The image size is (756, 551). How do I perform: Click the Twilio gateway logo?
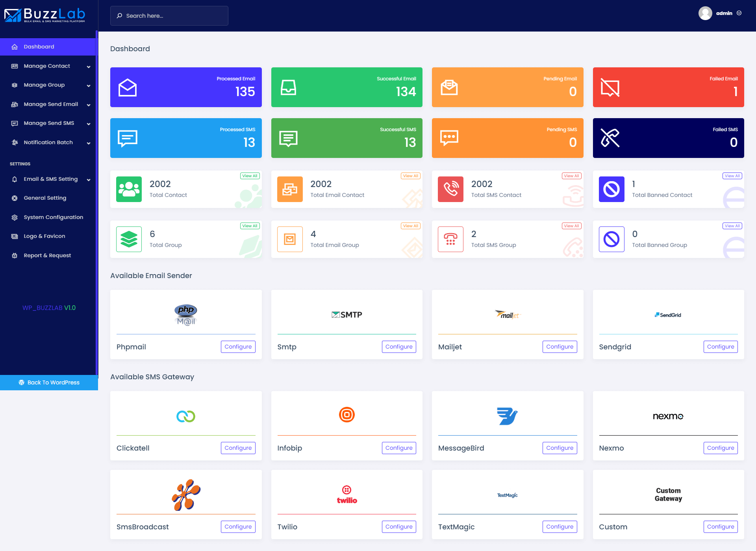click(x=346, y=495)
